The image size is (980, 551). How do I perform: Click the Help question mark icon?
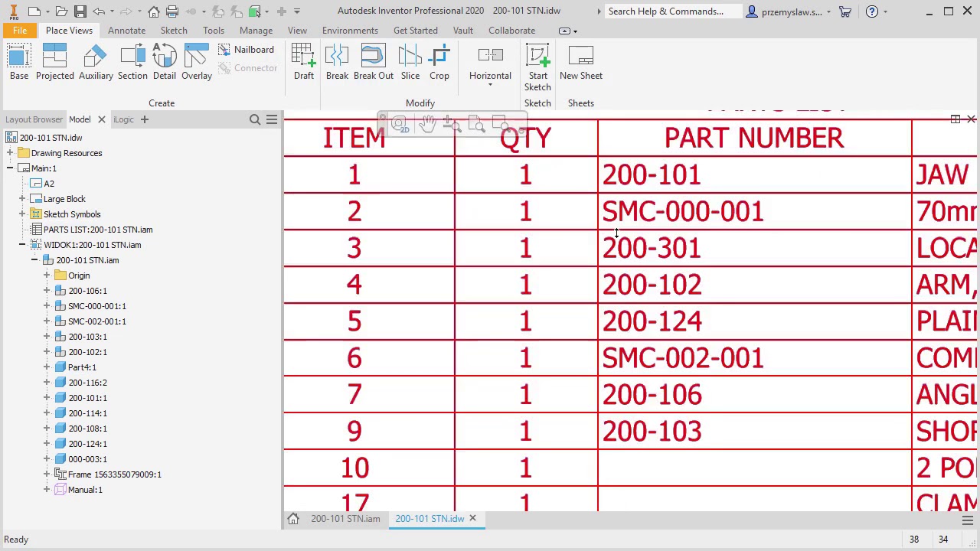pyautogui.click(x=872, y=11)
